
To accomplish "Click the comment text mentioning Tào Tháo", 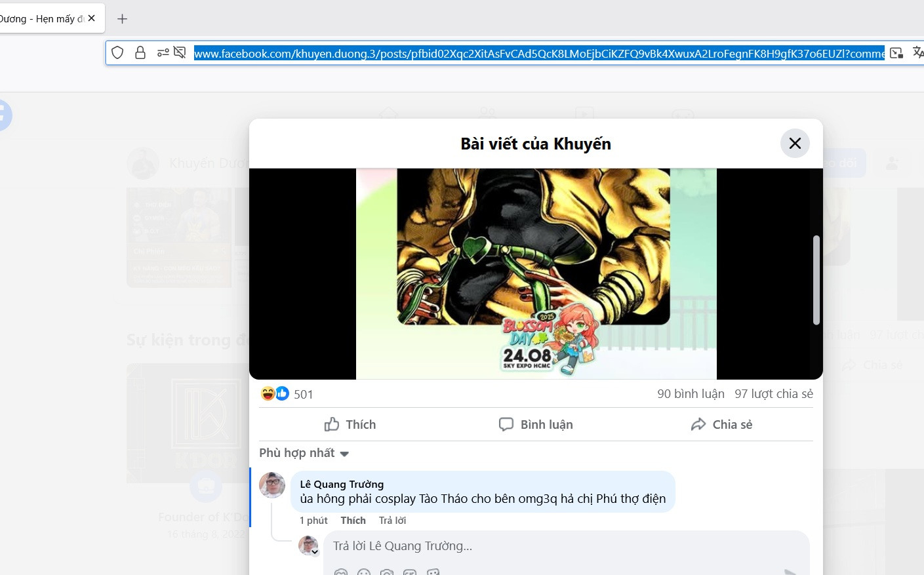I will point(483,499).
